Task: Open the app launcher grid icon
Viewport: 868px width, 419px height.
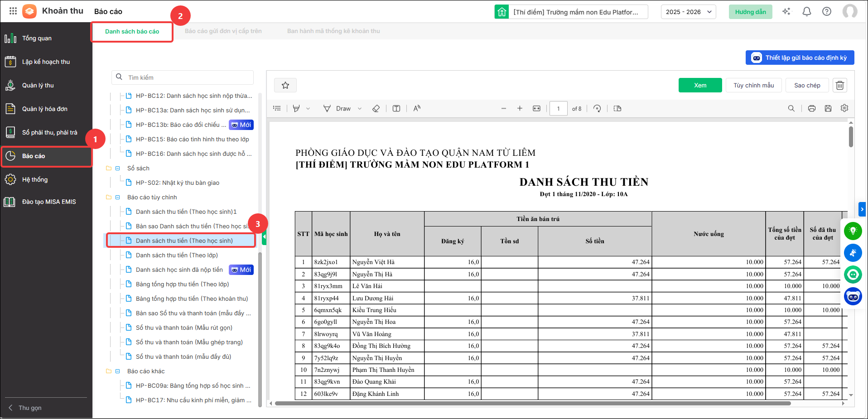Action: click(x=13, y=11)
